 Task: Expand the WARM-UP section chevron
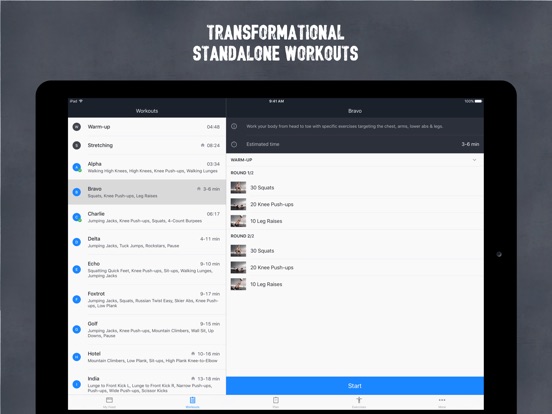point(475,160)
